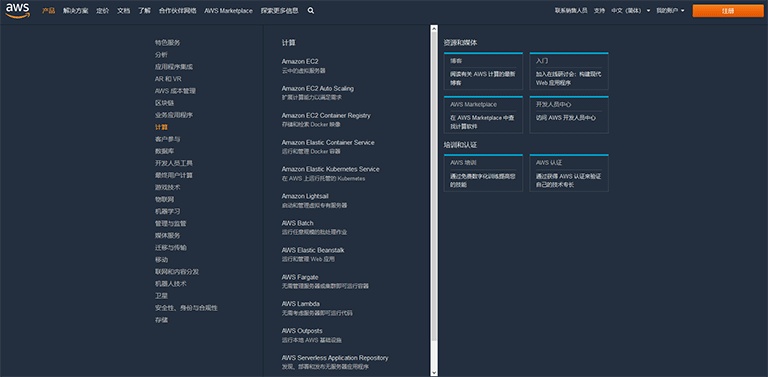
Task: Go to 定价 in navigation
Action: pos(103,11)
